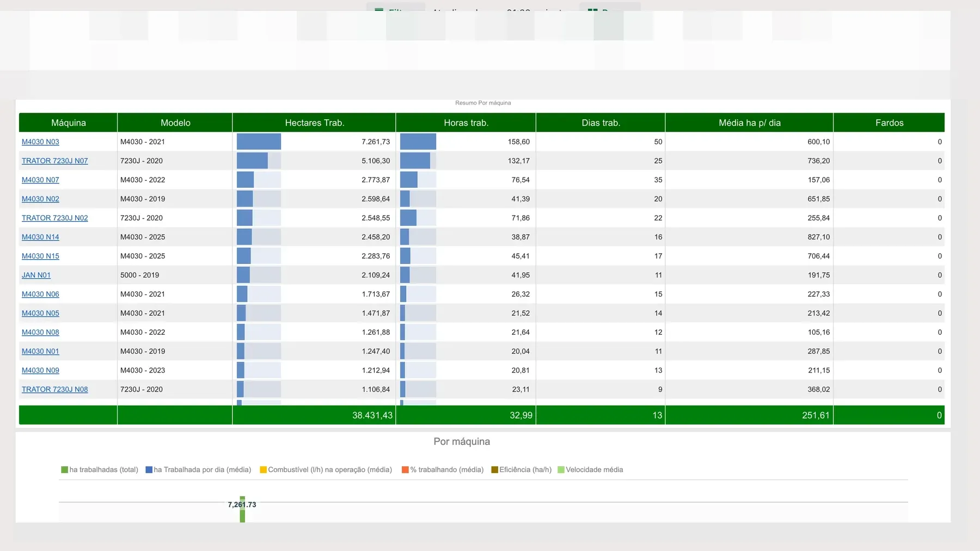
Task: Open the M4030 N07 machine link
Action: point(40,180)
